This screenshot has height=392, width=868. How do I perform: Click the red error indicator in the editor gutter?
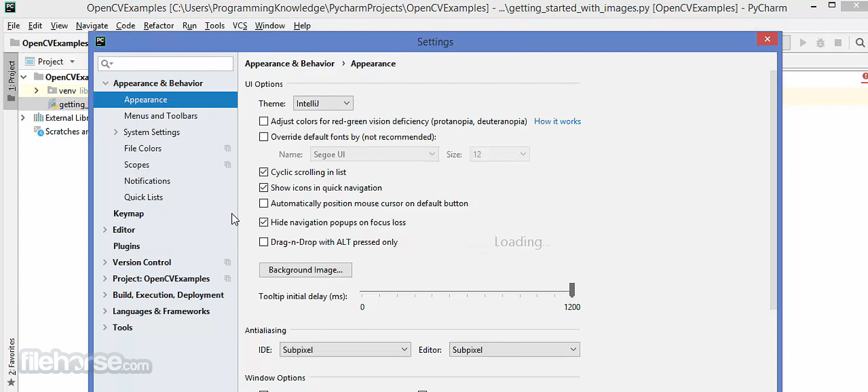click(865, 77)
